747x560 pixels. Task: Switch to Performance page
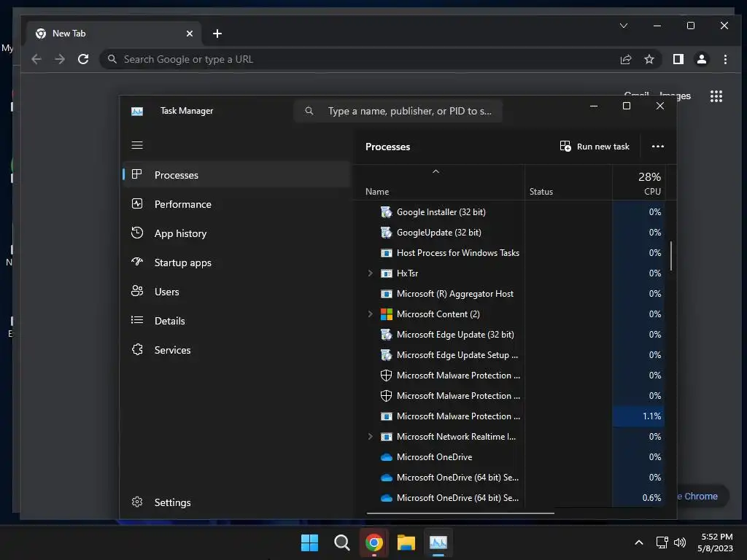(x=237, y=204)
